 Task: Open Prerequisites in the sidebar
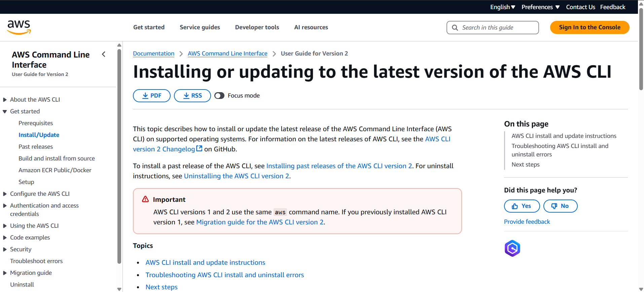pos(36,123)
